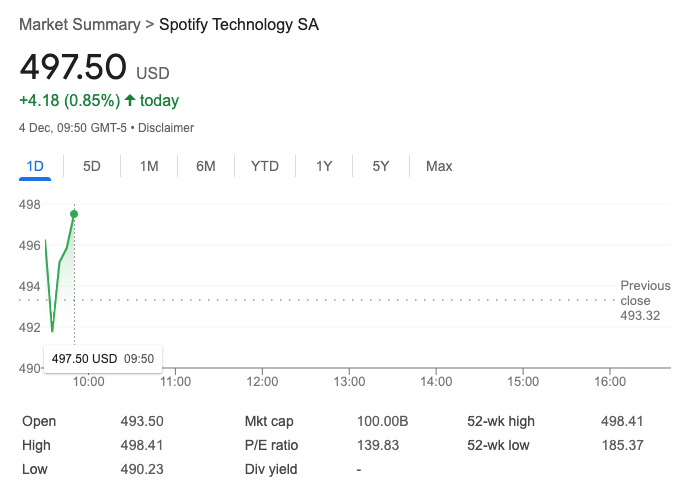Switch to the 5D chart tab
This screenshot has height=492, width=694.
point(92,166)
